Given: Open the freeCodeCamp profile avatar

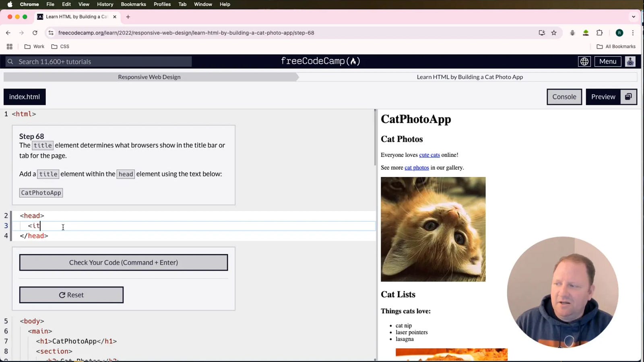Looking at the screenshot, I should [x=630, y=62].
